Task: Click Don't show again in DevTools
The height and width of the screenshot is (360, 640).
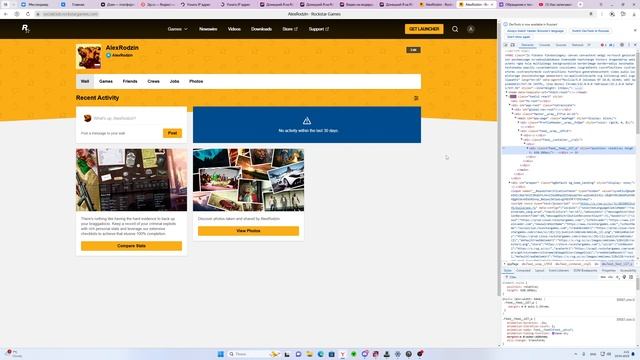Action: point(518,37)
